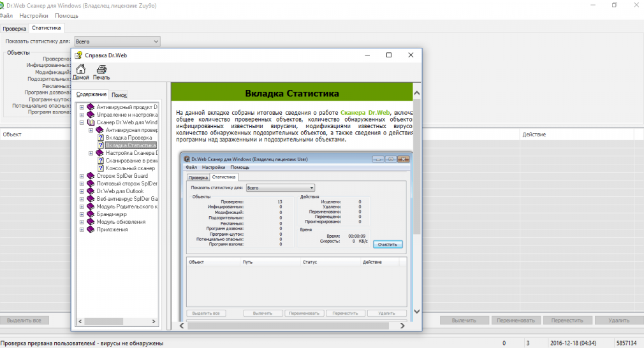The height and width of the screenshot is (348, 644).
Task: Open the Настройки menu
Action: [34, 15]
